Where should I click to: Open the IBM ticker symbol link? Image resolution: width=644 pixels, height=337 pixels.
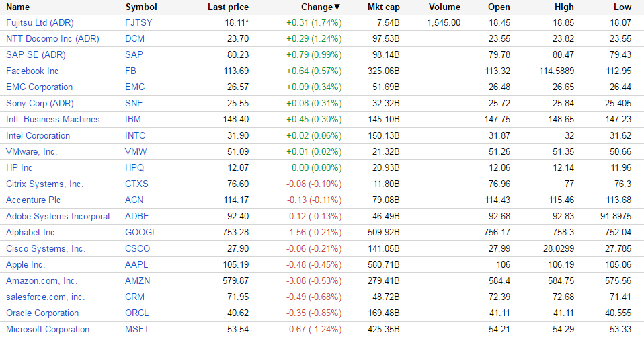click(133, 119)
